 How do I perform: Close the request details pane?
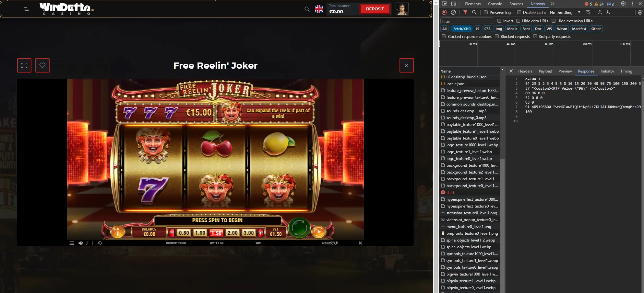pos(511,71)
